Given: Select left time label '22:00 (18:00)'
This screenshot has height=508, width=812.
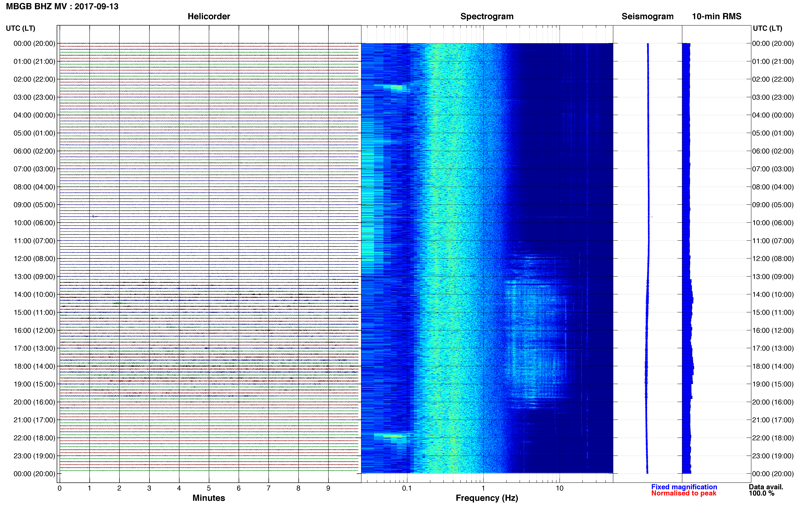Looking at the screenshot, I should click(x=34, y=438).
